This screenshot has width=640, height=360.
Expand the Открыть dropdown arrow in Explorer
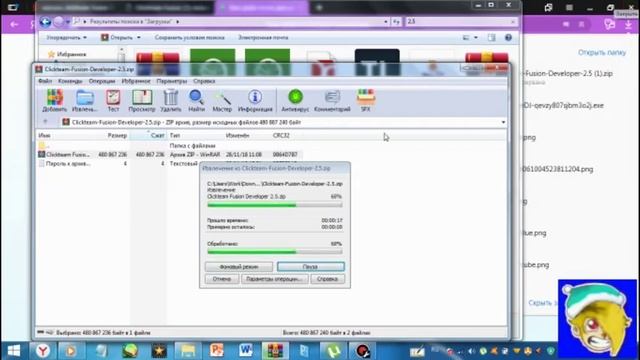pos(139,38)
